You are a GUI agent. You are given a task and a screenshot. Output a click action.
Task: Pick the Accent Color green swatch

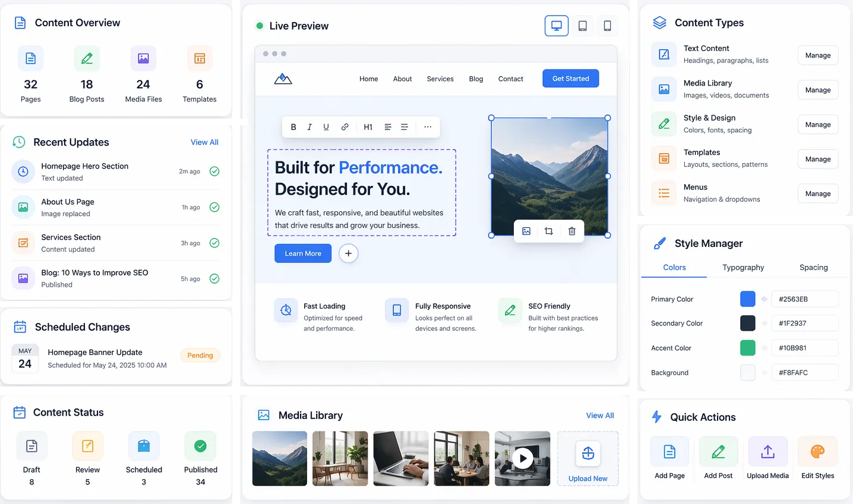coord(748,348)
